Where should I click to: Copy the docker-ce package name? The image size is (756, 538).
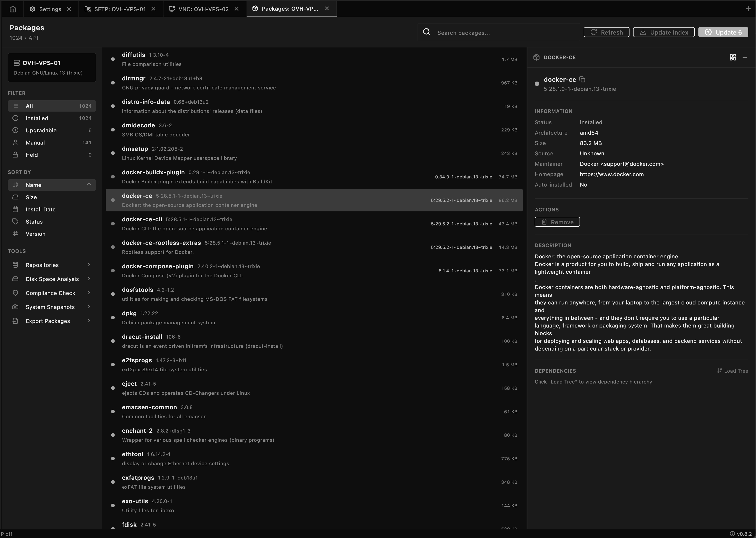(582, 80)
